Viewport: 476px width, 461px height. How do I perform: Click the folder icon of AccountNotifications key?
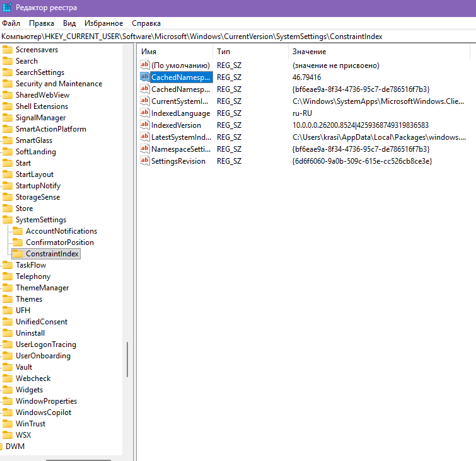[18, 231]
